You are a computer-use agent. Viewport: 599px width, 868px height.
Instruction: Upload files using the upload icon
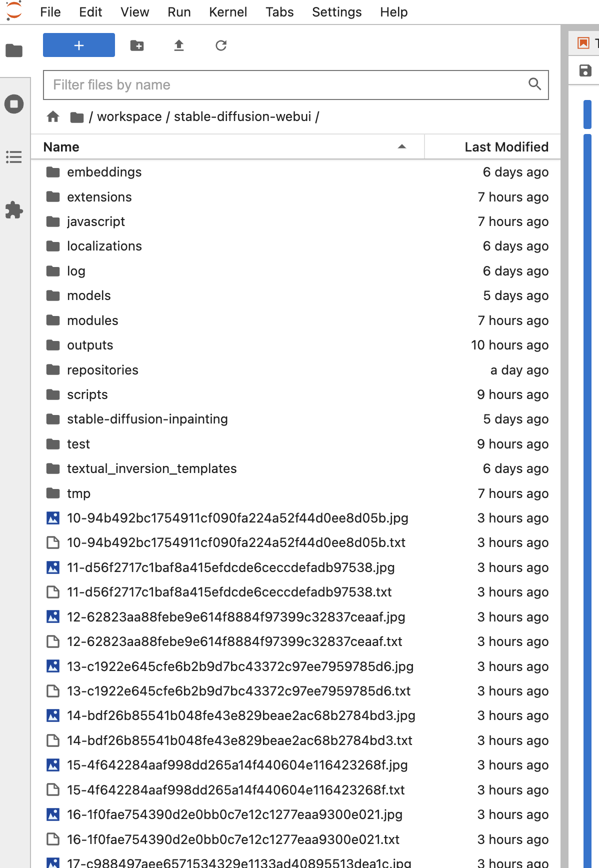pos(178,45)
